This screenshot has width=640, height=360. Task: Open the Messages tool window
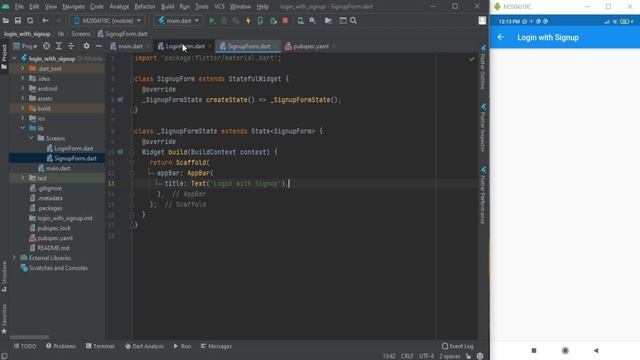(x=216, y=346)
